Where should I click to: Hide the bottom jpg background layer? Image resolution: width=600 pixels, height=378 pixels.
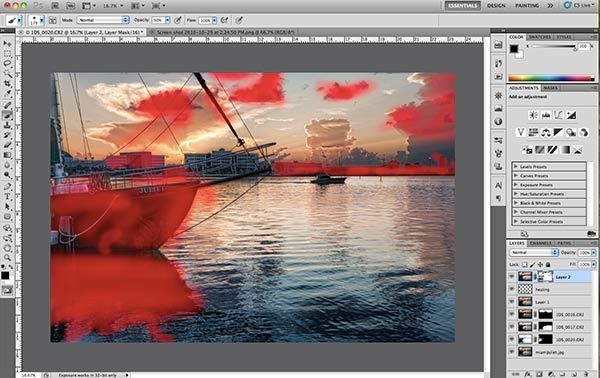tap(512, 352)
